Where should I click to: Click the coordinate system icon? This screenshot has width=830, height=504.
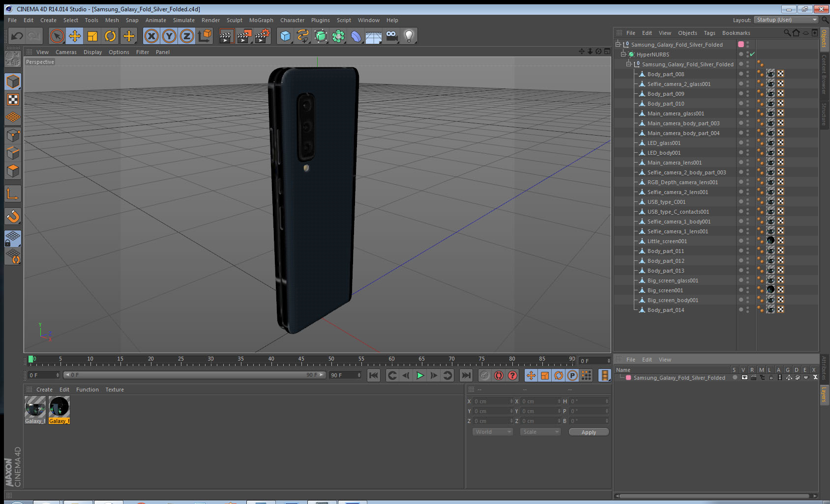205,36
